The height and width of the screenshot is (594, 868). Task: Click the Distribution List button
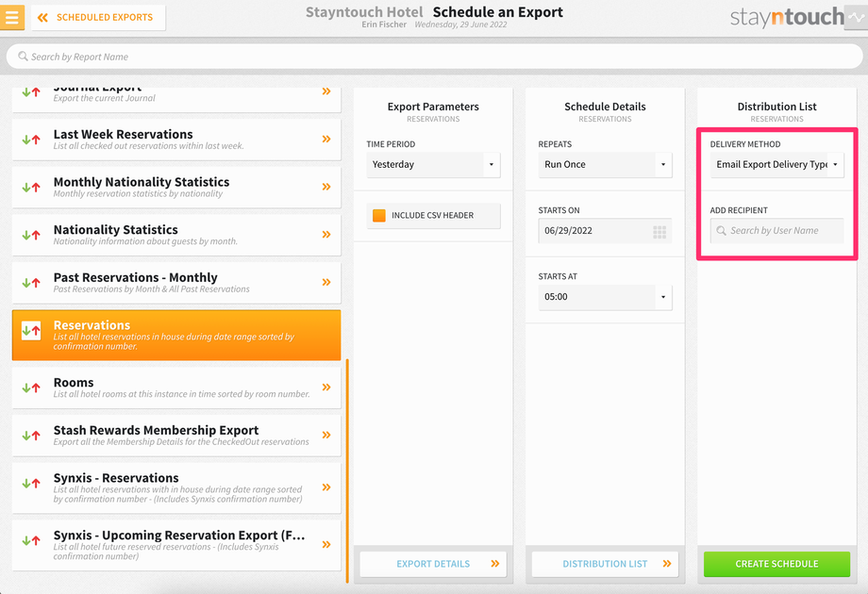tap(605, 564)
